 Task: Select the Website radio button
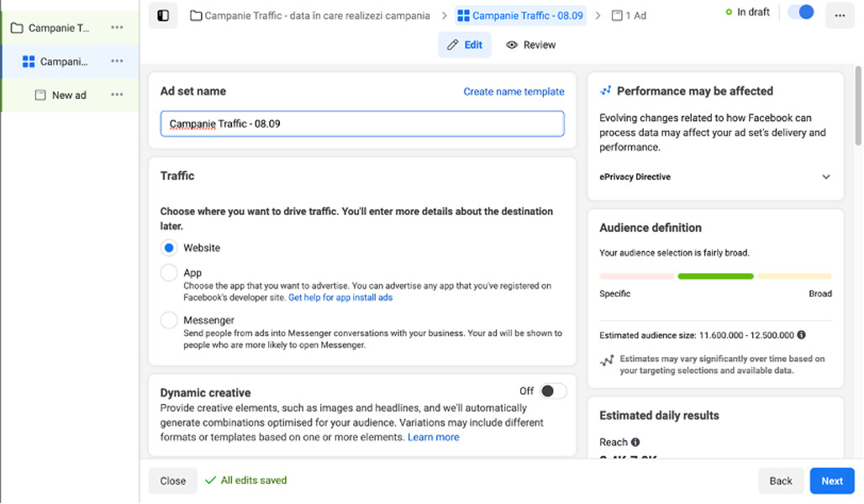tap(169, 248)
